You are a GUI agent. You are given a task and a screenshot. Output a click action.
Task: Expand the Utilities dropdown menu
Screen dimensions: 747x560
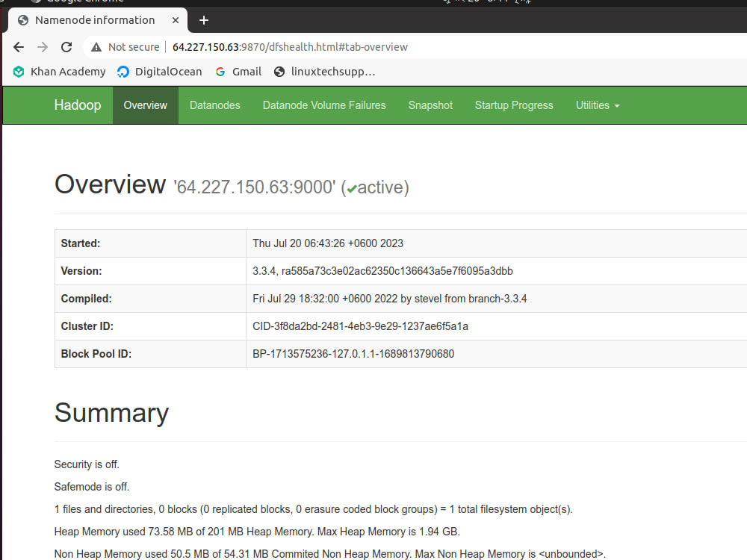(x=598, y=105)
